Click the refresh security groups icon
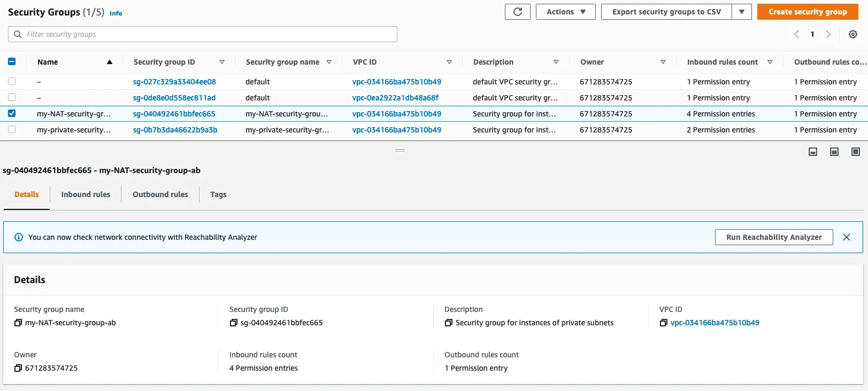The height and width of the screenshot is (391, 868). [x=517, y=12]
